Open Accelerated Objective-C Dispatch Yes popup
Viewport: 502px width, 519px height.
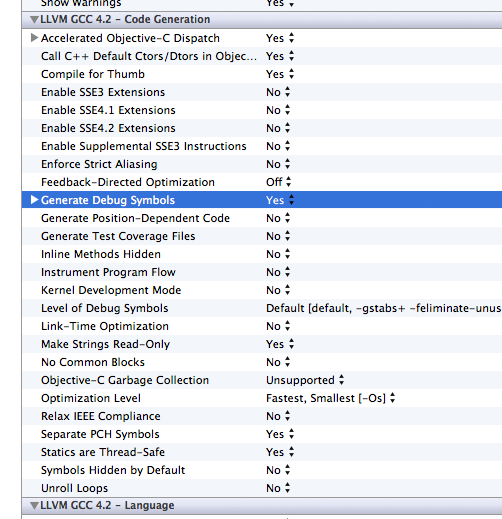pos(280,38)
